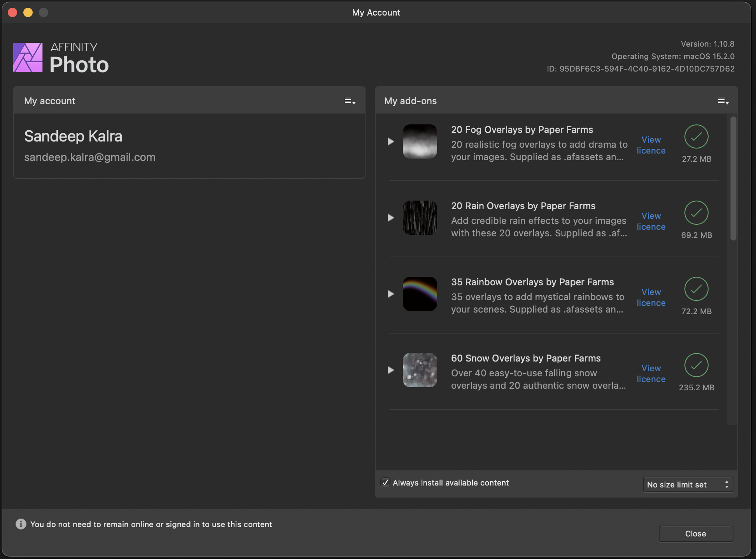756x559 pixels.
Task: Select the Rainbow Overlays thumbnail
Action: point(420,294)
